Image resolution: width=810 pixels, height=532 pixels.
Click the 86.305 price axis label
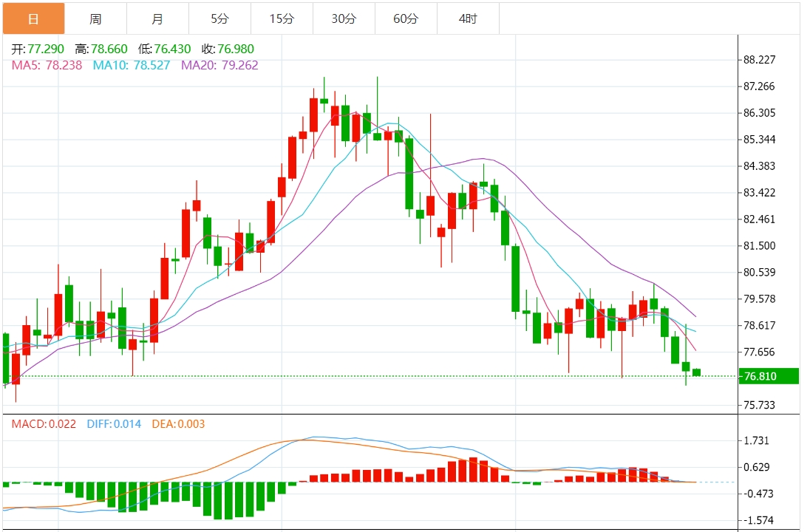click(x=760, y=113)
